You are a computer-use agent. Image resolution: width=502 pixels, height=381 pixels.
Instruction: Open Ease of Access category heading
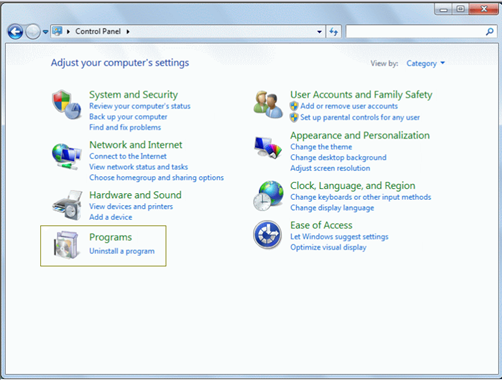(x=321, y=225)
